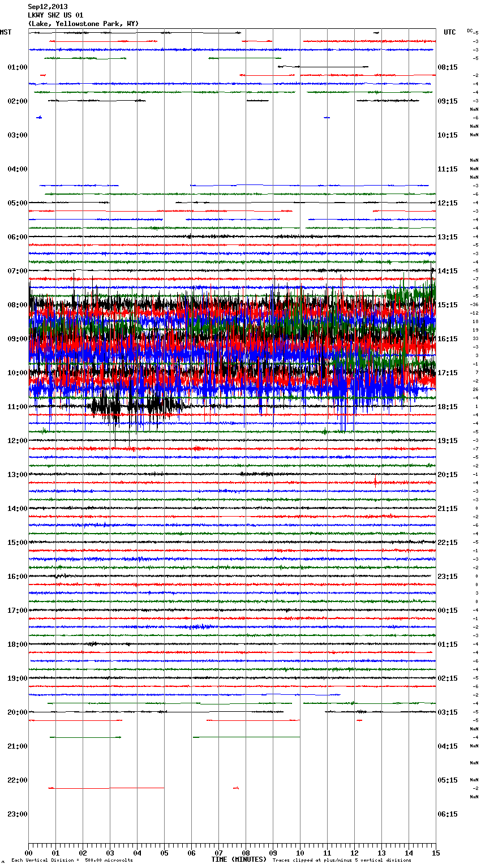
Task: Click the Traces clipped at plus/minus note
Action: pyautogui.click(x=342, y=861)
